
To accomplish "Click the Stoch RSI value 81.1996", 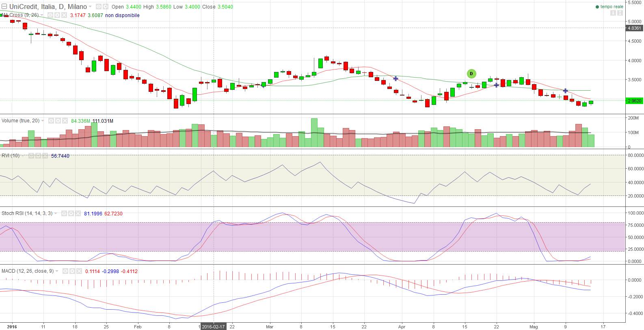I will click(x=93, y=213).
